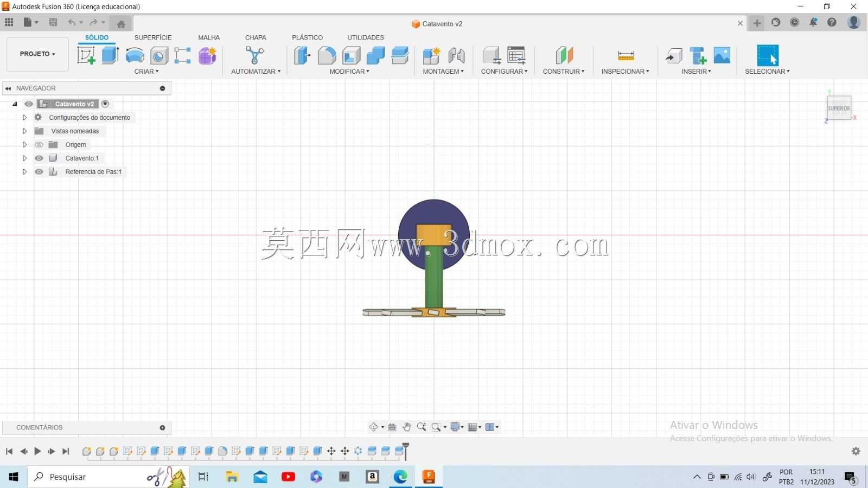Choose the Fillet tool
This screenshot has width=868, height=488.
(x=327, y=55)
